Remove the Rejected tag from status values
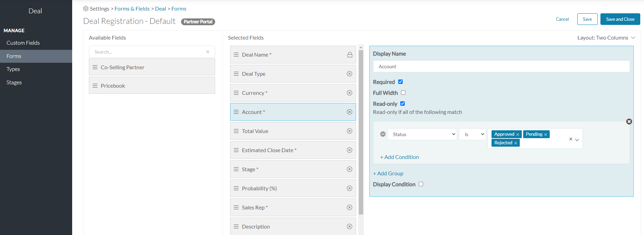Screen dimensions: 644x235 click(516, 143)
